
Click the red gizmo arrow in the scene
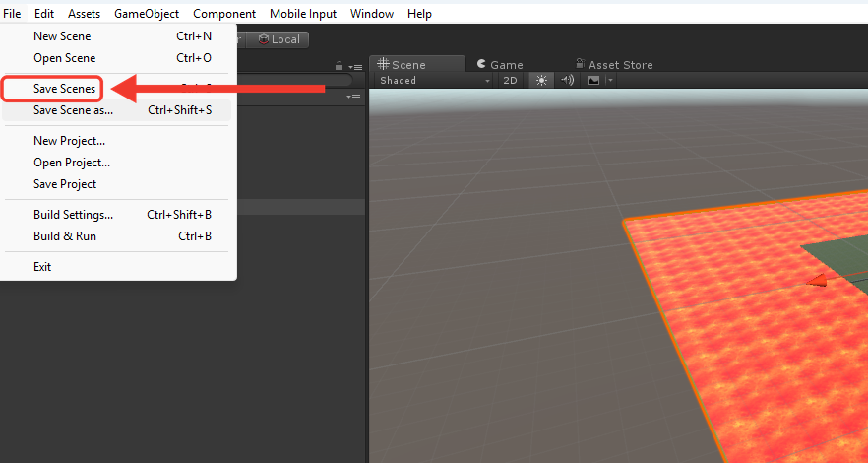(x=817, y=282)
